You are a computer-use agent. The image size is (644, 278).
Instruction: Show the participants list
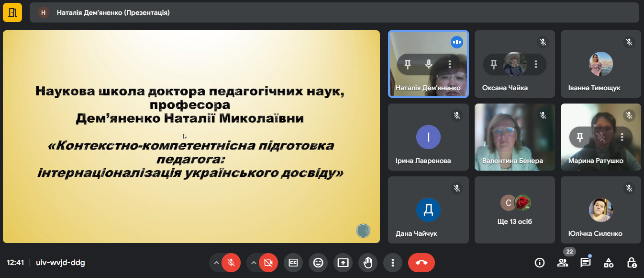(x=562, y=263)
